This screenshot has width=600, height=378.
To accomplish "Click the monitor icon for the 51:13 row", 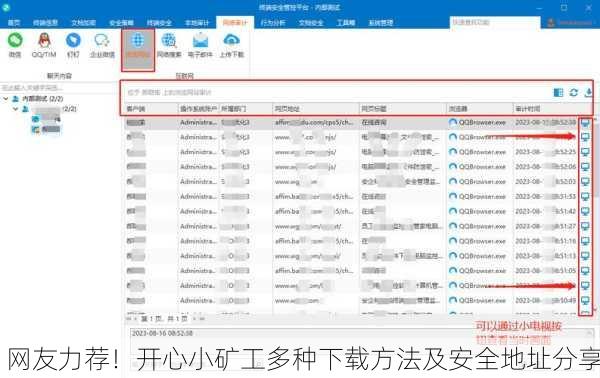I will [x=585, y=256].
